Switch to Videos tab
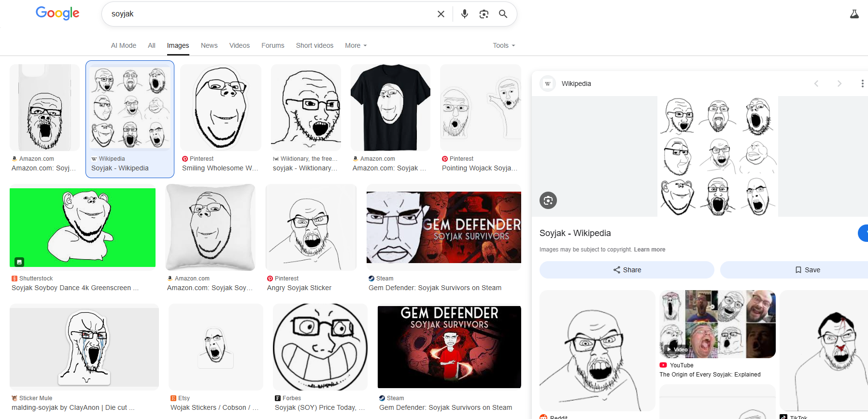This screenshot has width=868, height=419. (240, 45)
